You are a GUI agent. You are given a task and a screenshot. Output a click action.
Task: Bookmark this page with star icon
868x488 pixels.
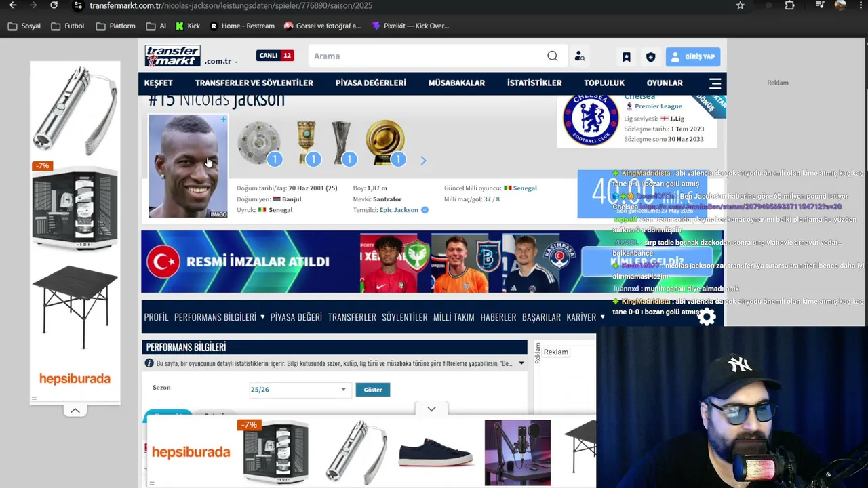741,5
